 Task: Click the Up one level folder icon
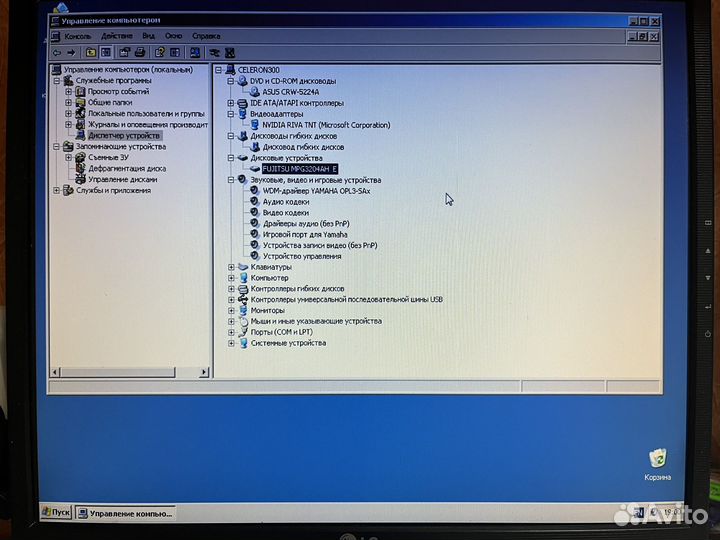click(91, 53)
